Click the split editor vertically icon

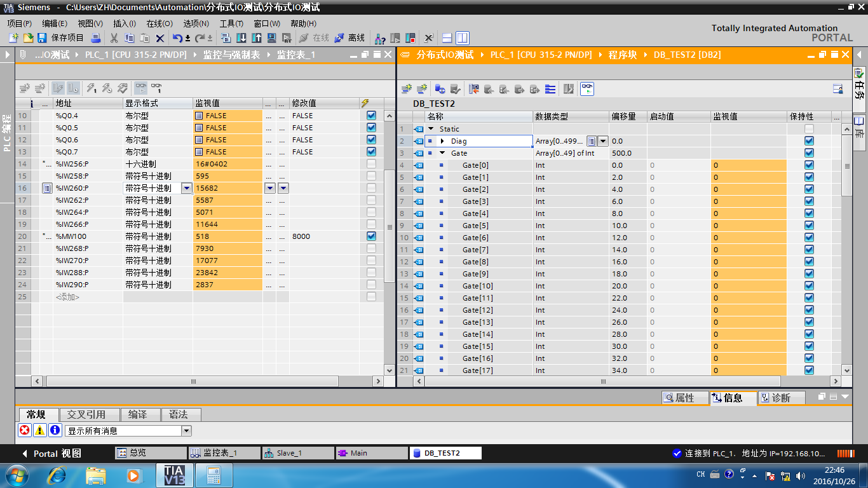point(462,38)
